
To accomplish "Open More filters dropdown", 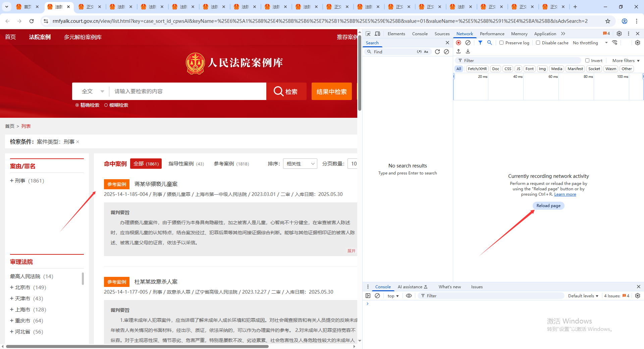I will [x=626, y=60].
